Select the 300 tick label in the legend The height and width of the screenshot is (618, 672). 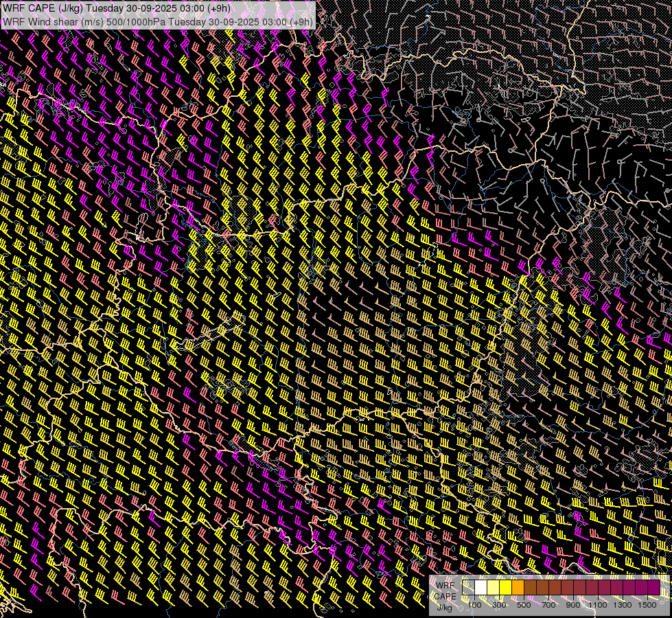click(x=499, y=605)
